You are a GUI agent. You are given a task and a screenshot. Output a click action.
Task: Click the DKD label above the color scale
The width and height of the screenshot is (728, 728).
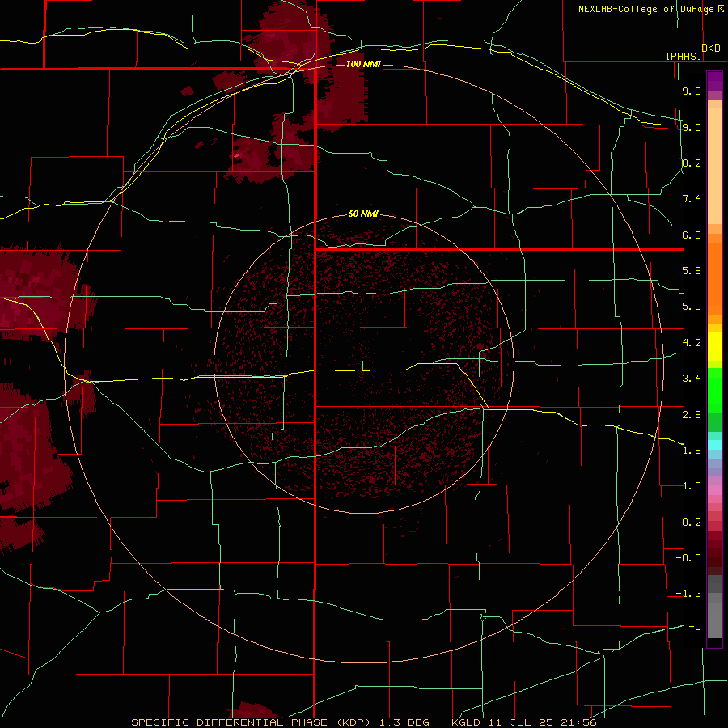point(711,49)
